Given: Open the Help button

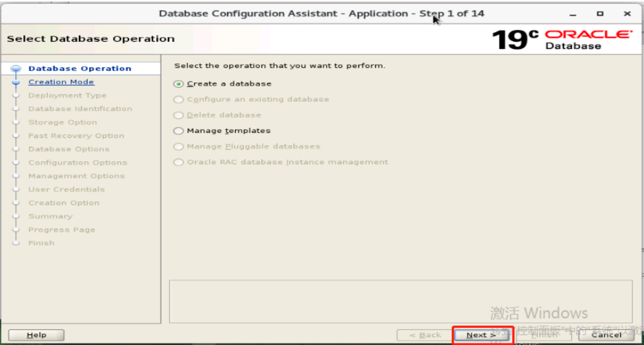Looking at the screenshot, I should [36, 335].
